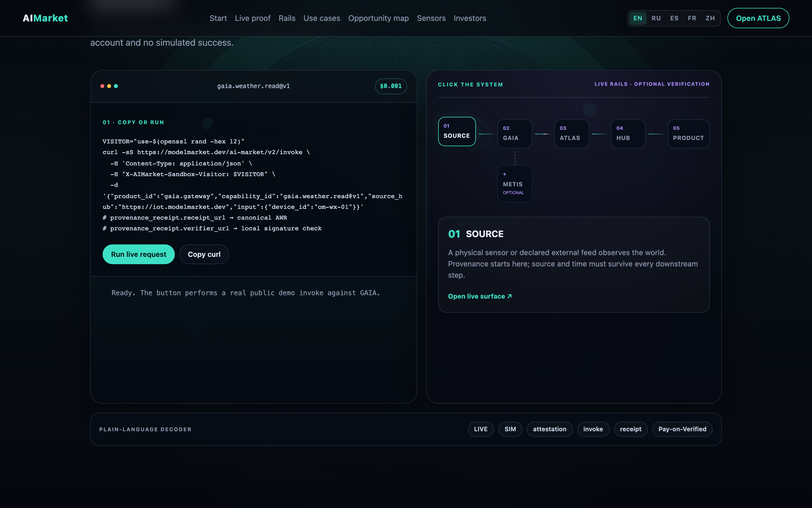Select the 03 ATLAS step

[572, 134]
